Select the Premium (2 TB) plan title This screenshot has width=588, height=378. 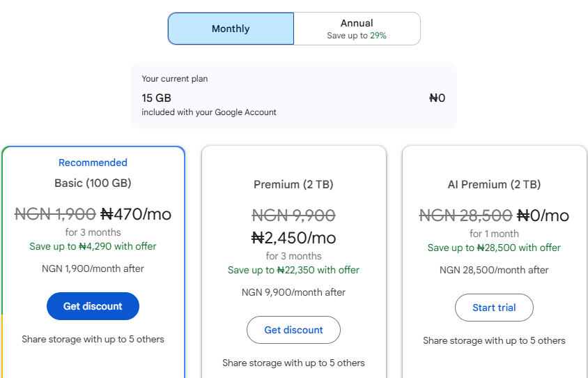point(293,185)
